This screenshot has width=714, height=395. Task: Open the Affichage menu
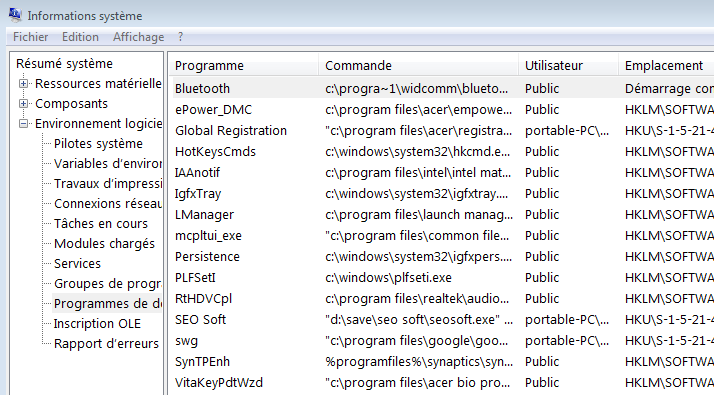pos(138,37)
